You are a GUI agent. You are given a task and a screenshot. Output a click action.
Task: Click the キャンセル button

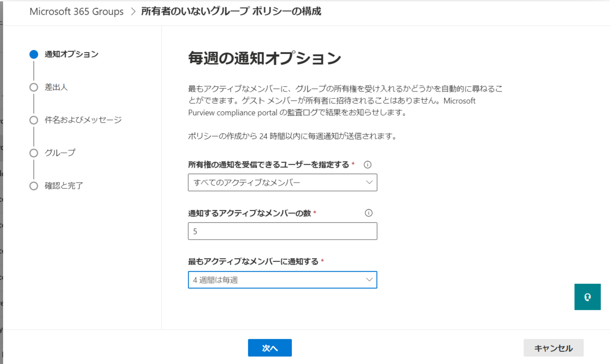pyautogui.click(x=554, y=348)
